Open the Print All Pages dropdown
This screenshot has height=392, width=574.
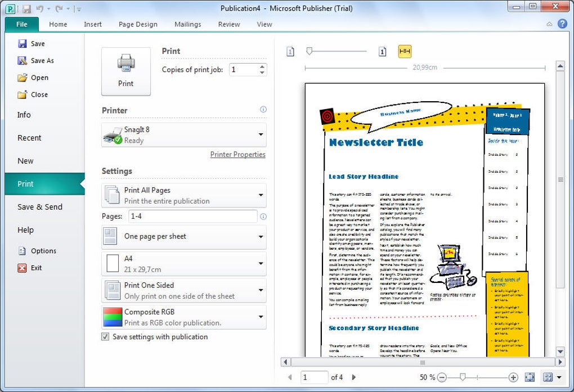[x=184, y=196]
